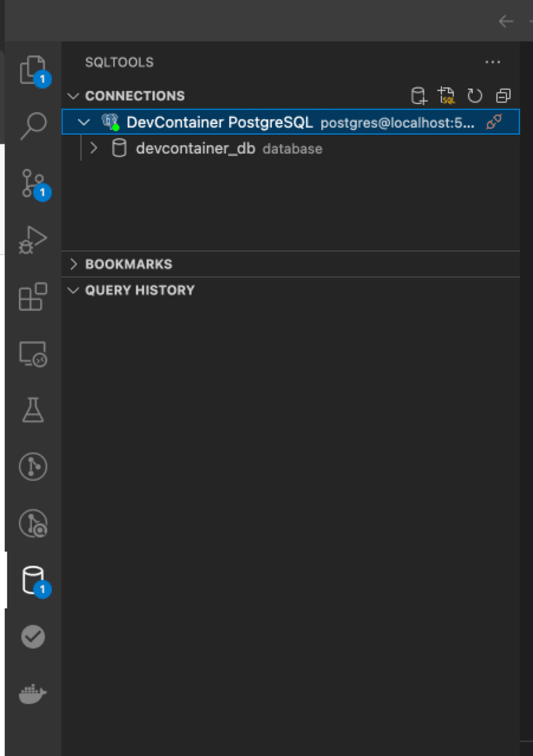Add a new connection in Connections header

pos(419,96)
